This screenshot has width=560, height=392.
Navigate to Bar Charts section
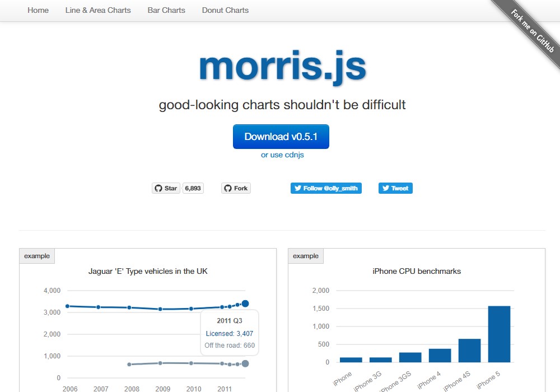click(x=166, y=10)
